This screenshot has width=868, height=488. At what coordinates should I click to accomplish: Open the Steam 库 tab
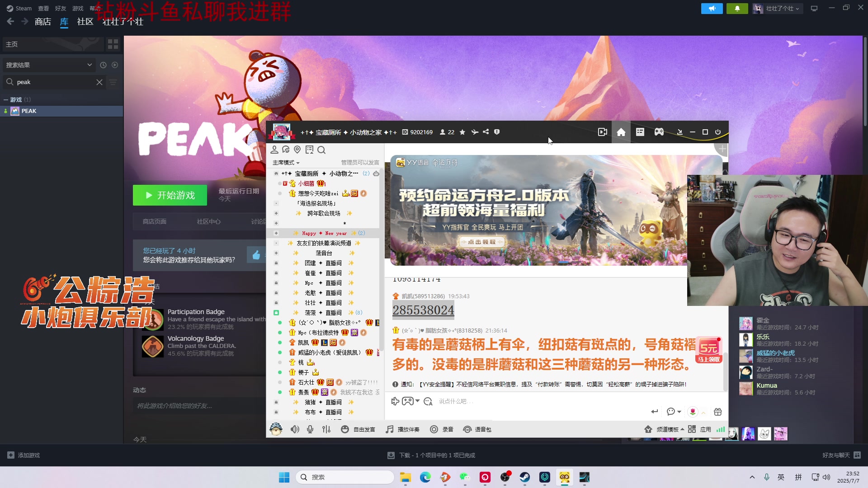(x=64, y=22)
